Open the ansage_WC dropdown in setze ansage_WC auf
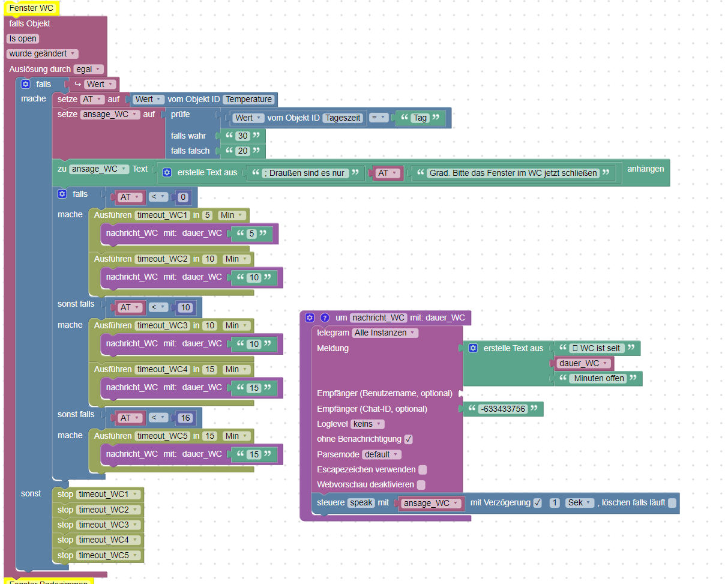 110,114
